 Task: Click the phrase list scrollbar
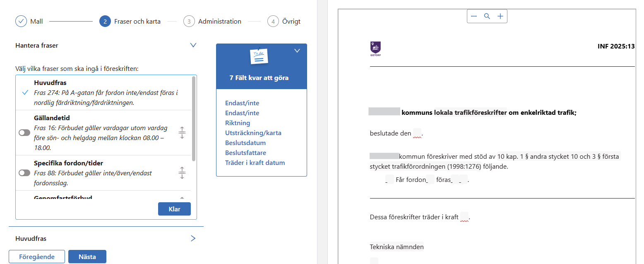[x=194, y=119]
